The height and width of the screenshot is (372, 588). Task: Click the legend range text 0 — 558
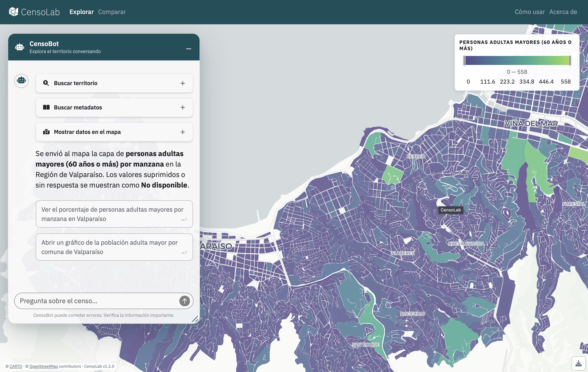(x=517, y=72)
